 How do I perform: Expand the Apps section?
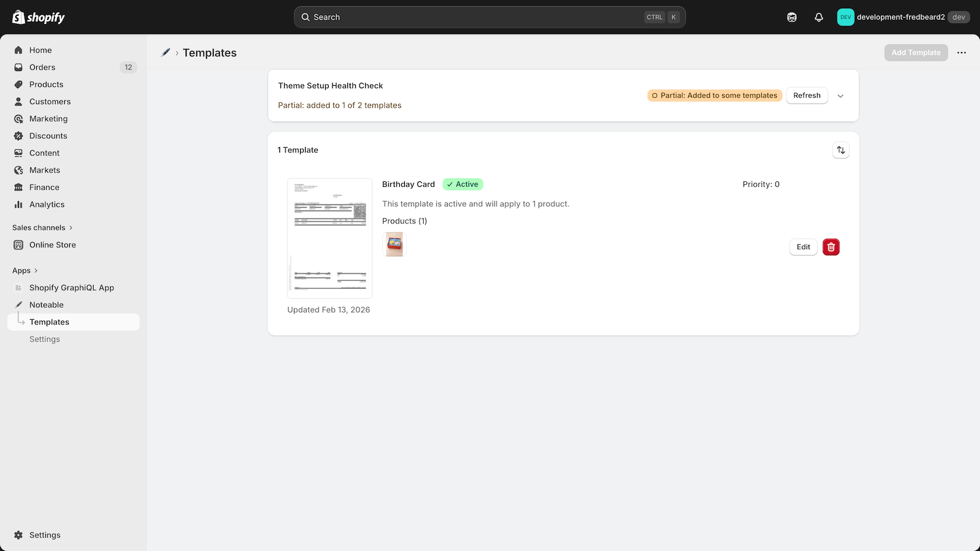point(24,270)
